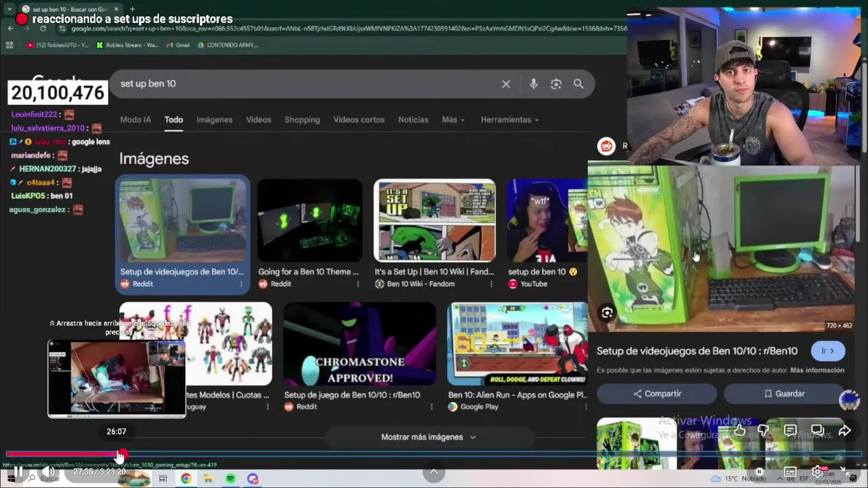
Task: Open the Noticias tab
Action: pyautogui.click(x=413, y=119)
